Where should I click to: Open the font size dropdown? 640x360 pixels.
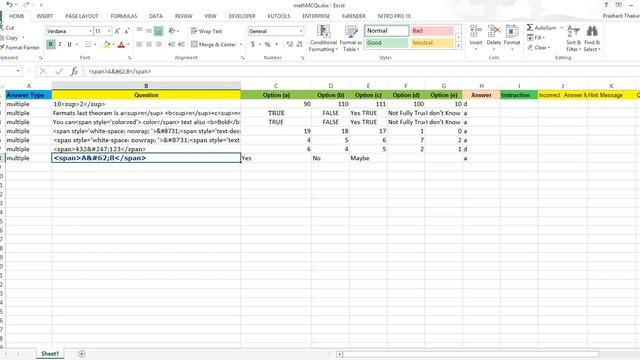point(109,31)
